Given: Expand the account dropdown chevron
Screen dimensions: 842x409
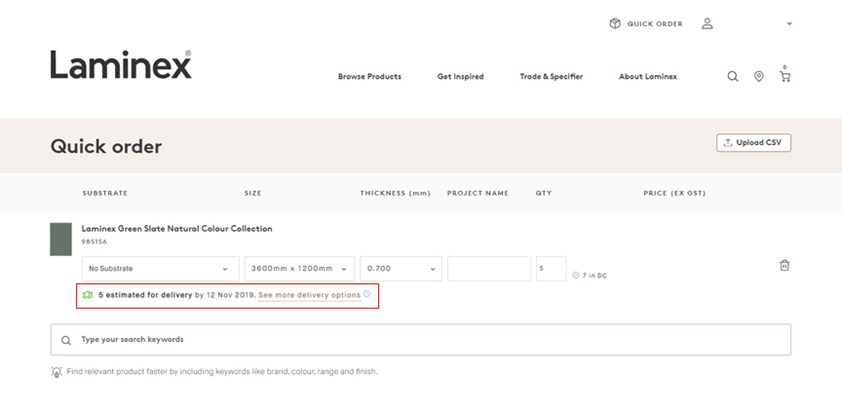Looking at the screenshot, I should coord(789,23).
